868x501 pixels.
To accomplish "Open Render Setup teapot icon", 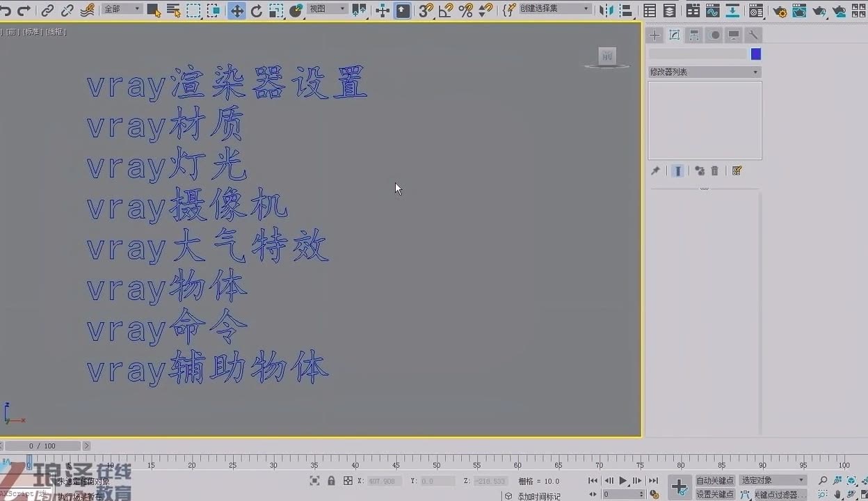I will click(x=780, y=11).
